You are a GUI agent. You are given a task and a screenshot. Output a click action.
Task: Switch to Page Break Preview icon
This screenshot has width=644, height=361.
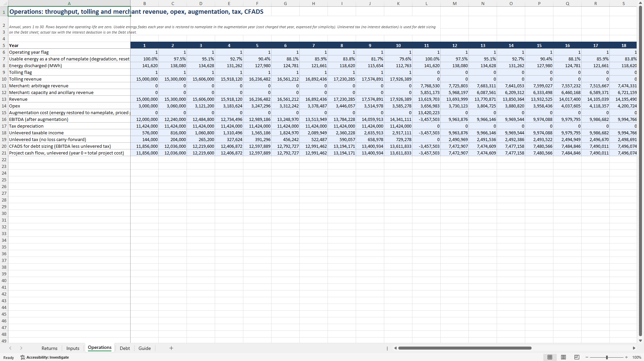coord(577,357)
